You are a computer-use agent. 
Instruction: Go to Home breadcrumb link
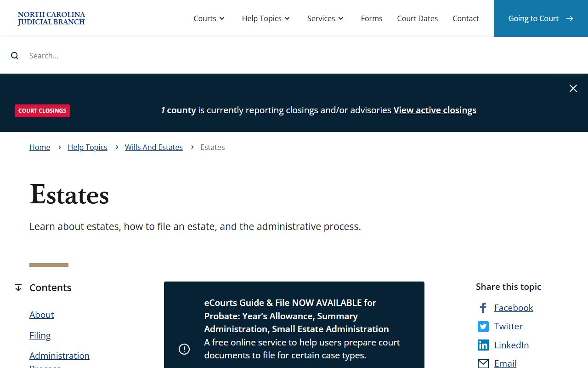pyautogui.click(x=40, y=147)
